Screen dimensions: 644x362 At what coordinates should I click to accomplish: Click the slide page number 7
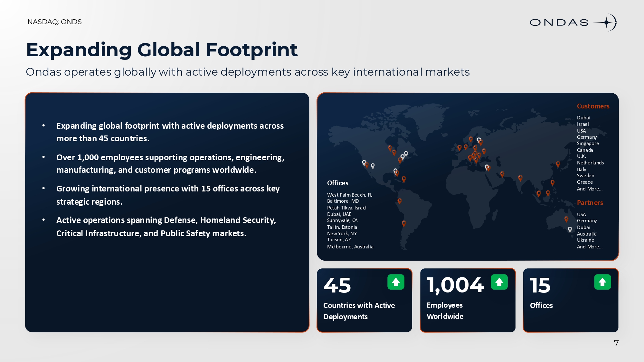616,343
